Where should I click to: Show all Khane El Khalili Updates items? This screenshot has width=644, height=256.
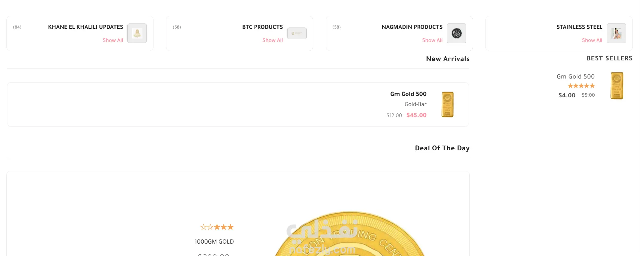pos(113,40)
